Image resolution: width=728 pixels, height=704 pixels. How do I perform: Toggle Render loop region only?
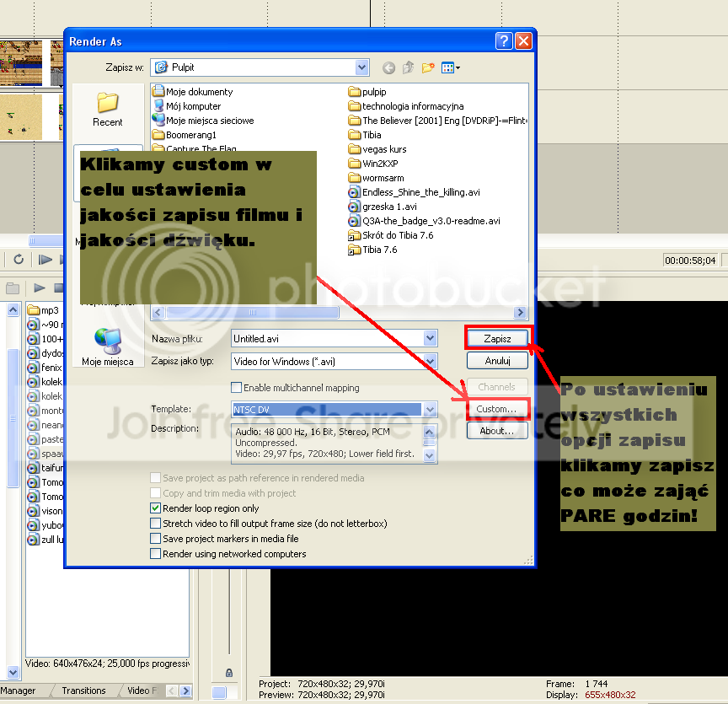(156, 508)
